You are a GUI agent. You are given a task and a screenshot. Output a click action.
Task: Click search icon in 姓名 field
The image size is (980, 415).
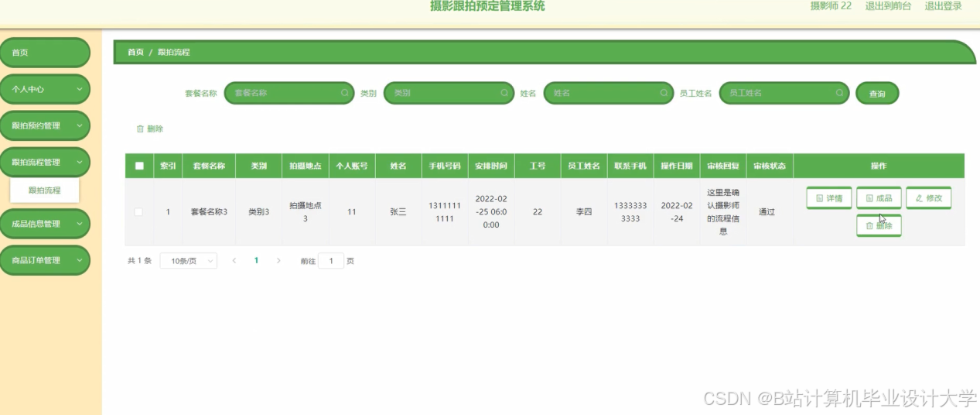pyautogui.click(x=664, y=93)
